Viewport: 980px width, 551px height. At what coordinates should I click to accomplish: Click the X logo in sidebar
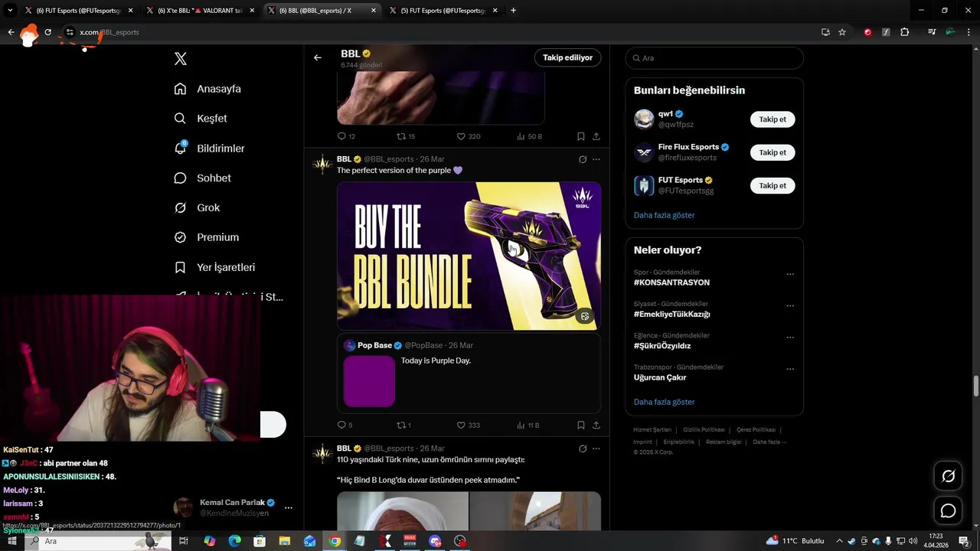(x=181, y=59)
